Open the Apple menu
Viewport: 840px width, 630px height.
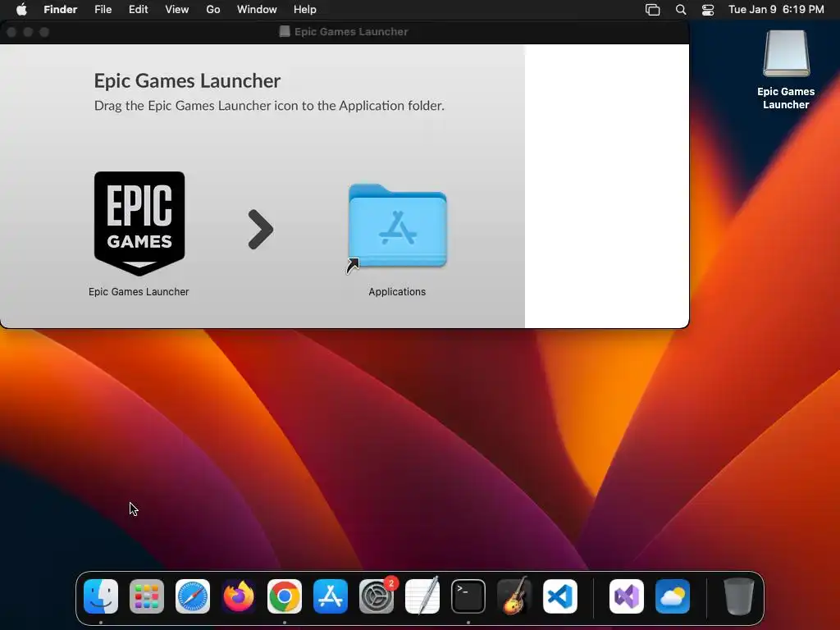tap(21, 9)
